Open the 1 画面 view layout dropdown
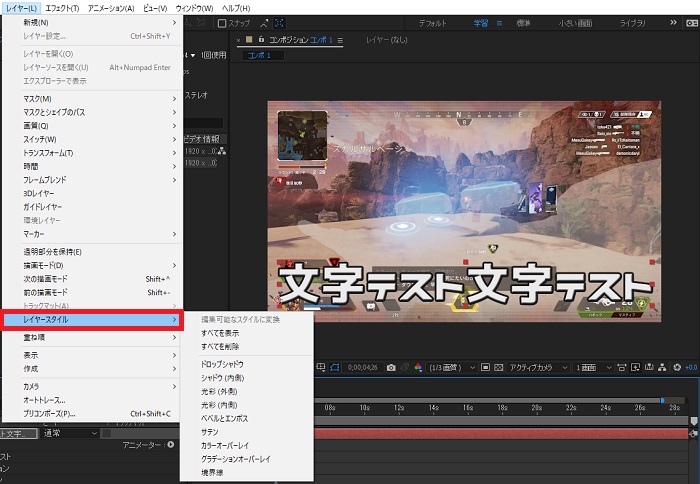Viewport: 700px width, 484px height. pyautogui.click(x=593, y=367)
